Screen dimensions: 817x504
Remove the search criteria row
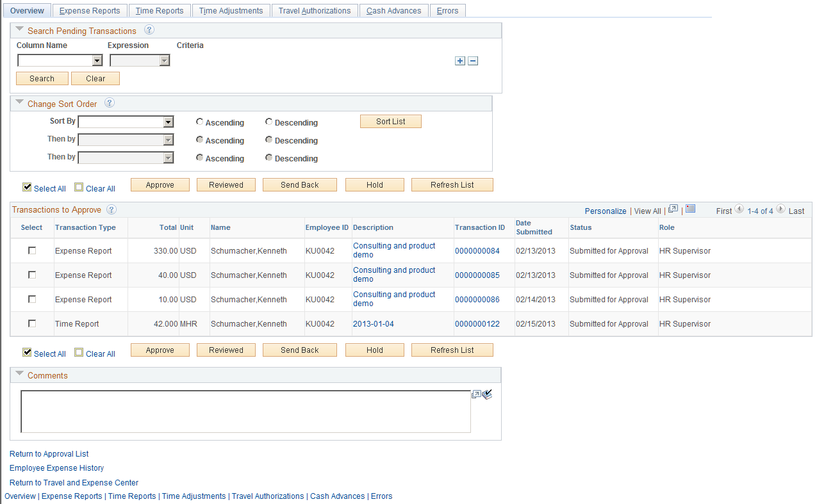(473, 61)
